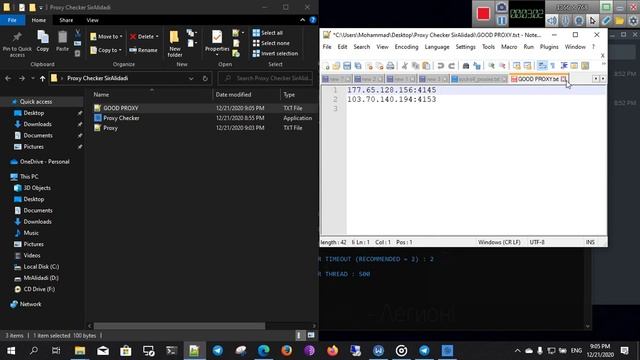Click the INS indicator in Notepad++ status bar

coord(590,242)
